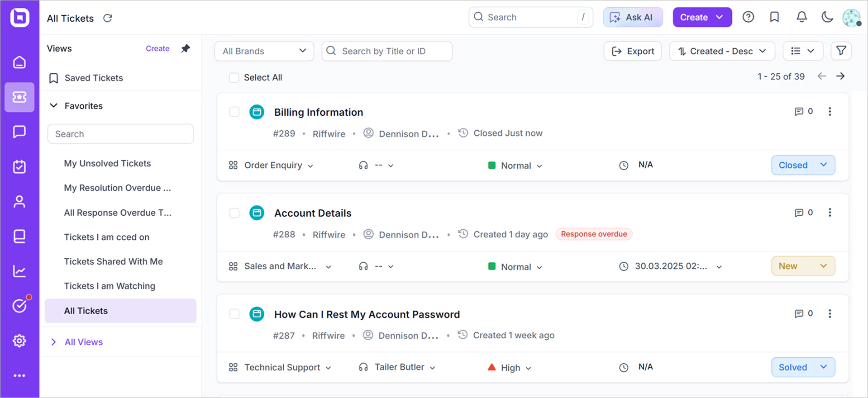The height and width of the screenshot is (398, 868).
Task: Open the Account Details ticket title
Action: (x=313, y=213)
